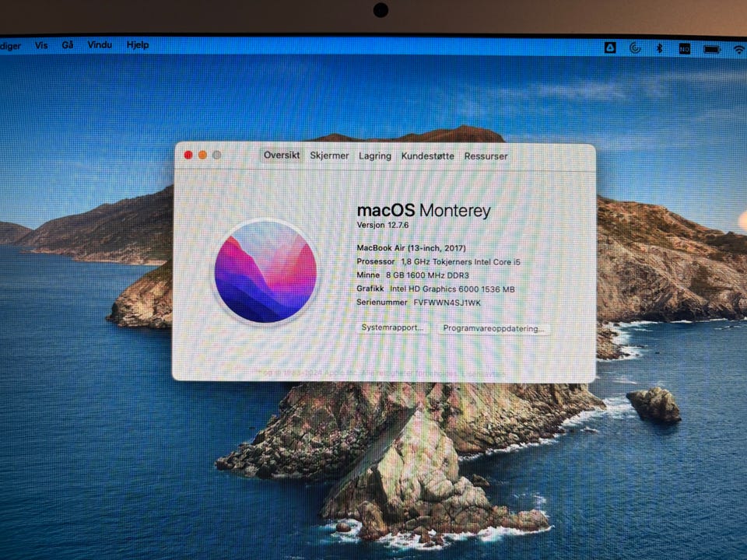
Task: Open the Vis menu
Action: 41,45
